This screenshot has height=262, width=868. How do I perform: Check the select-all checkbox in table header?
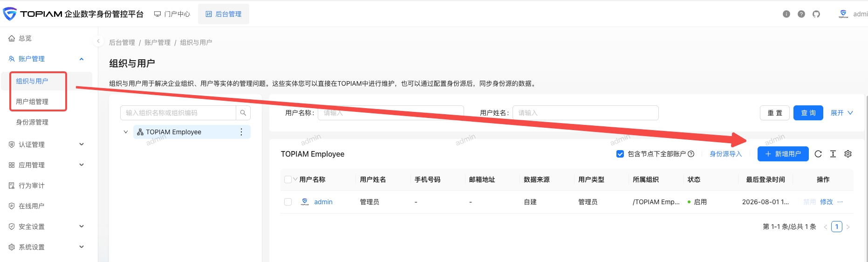point(288,179)
